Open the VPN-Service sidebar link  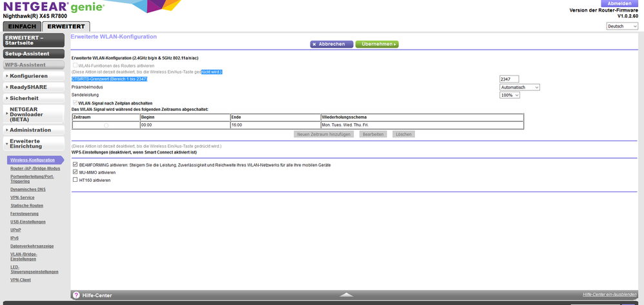tap(23, 197)
